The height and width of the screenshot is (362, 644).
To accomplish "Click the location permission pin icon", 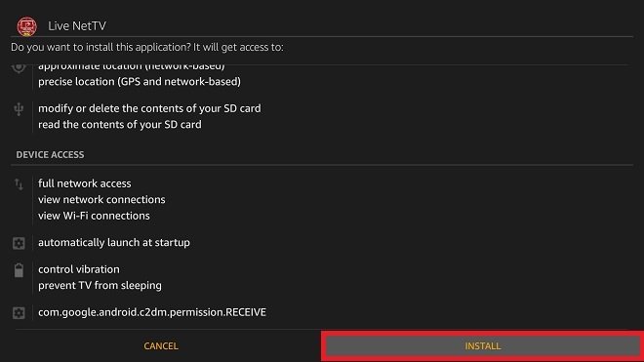I will click(x=19, y=68).
